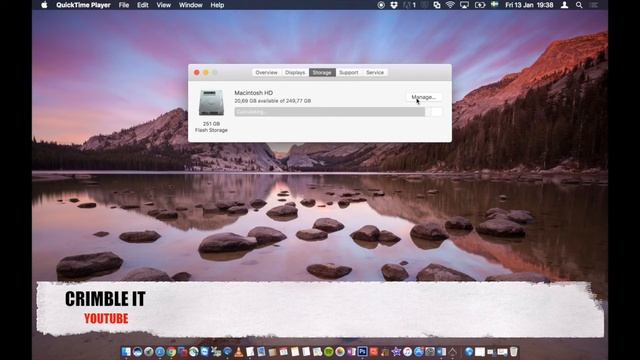Image resolution: width=640 pixels, height=360 pixels.
Task: Switch to the Displays tab
Action: point(295,72)
